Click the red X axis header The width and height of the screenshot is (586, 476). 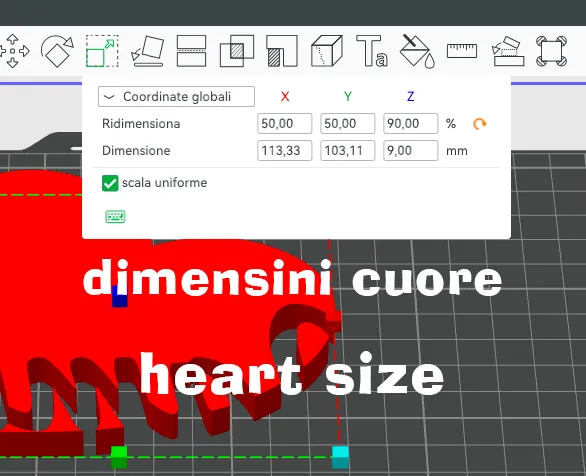point(285,97)
